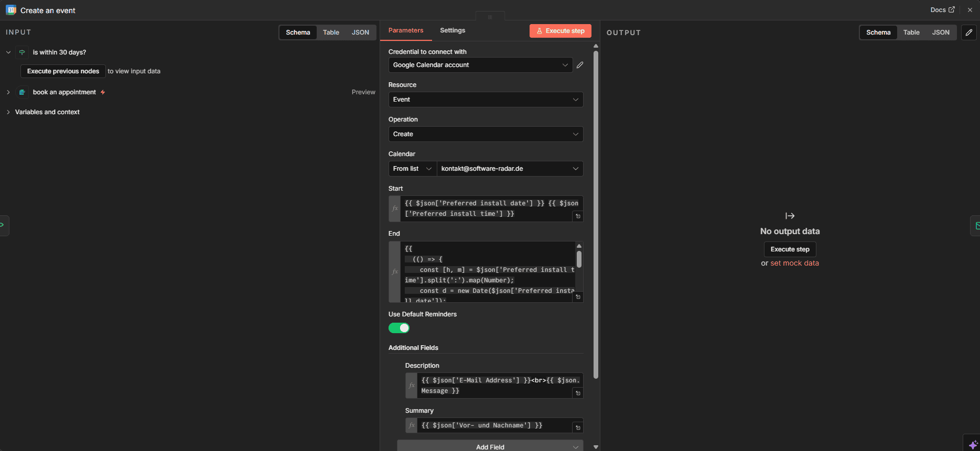This screenshot has height=451, width=980.
Task: Click the edit output pencil icon
Action: (968, 32)
